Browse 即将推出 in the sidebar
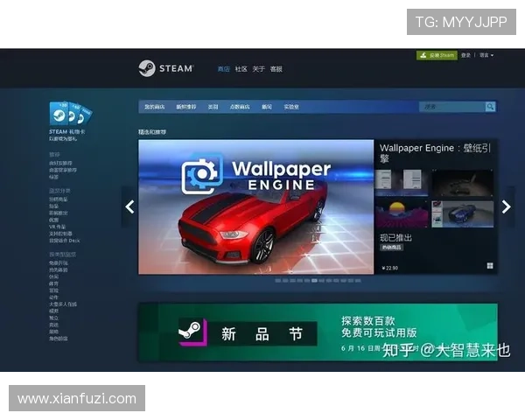The height and width of the screenshot is (420, 525). 59,213
